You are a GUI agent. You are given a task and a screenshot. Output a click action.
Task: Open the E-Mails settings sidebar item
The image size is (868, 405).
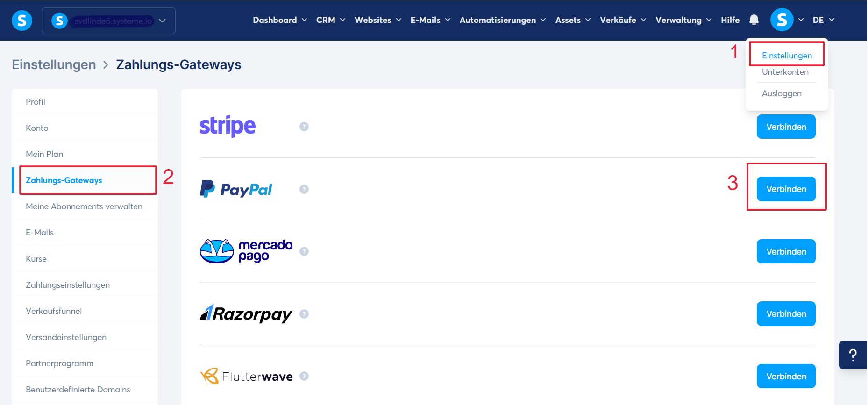pos(85,233)
